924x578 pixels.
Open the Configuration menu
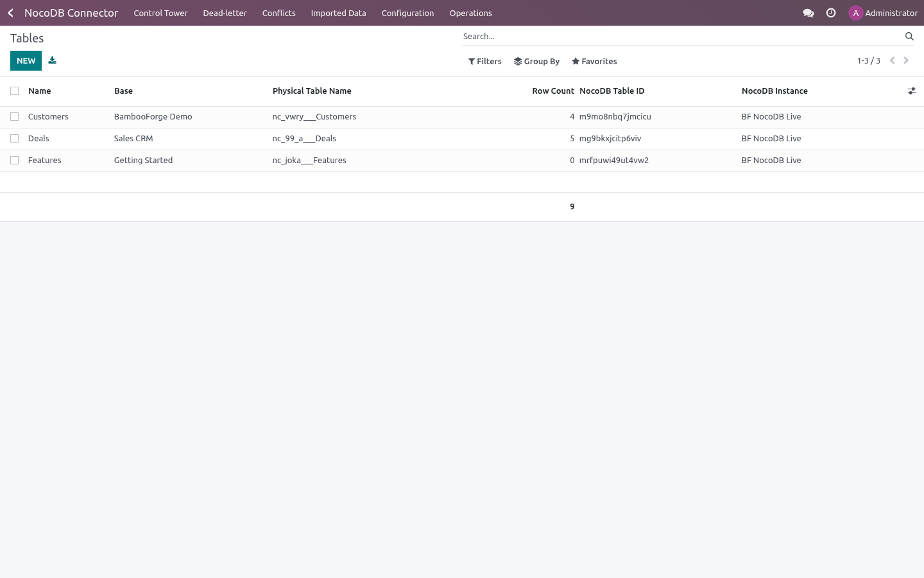click(407, 13)
